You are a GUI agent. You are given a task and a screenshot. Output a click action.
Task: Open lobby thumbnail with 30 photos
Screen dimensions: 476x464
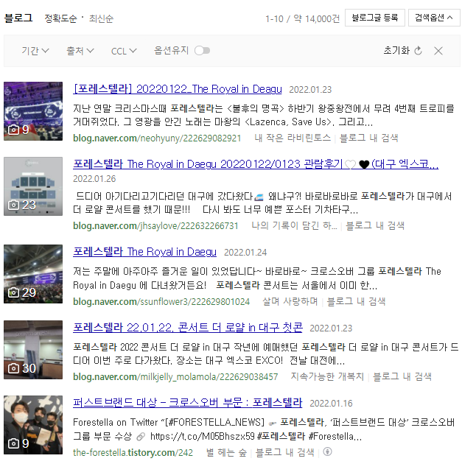pyautogui.click(x=33, y=350)
